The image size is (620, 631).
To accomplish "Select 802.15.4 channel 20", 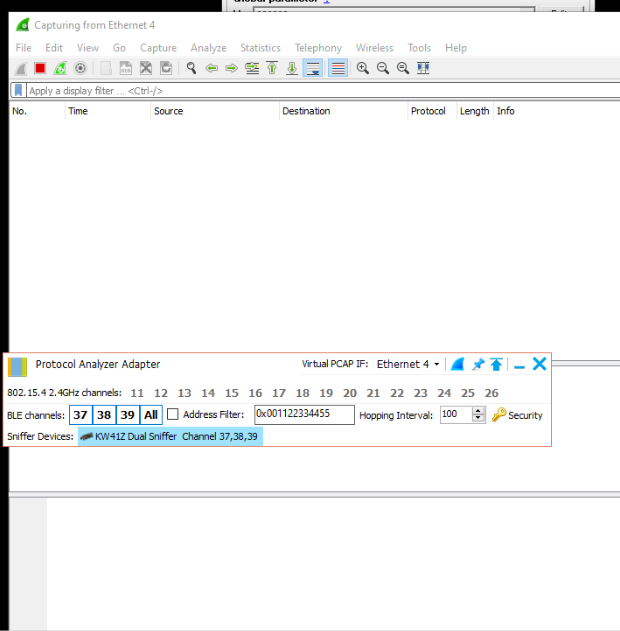I will pos(350,393).
